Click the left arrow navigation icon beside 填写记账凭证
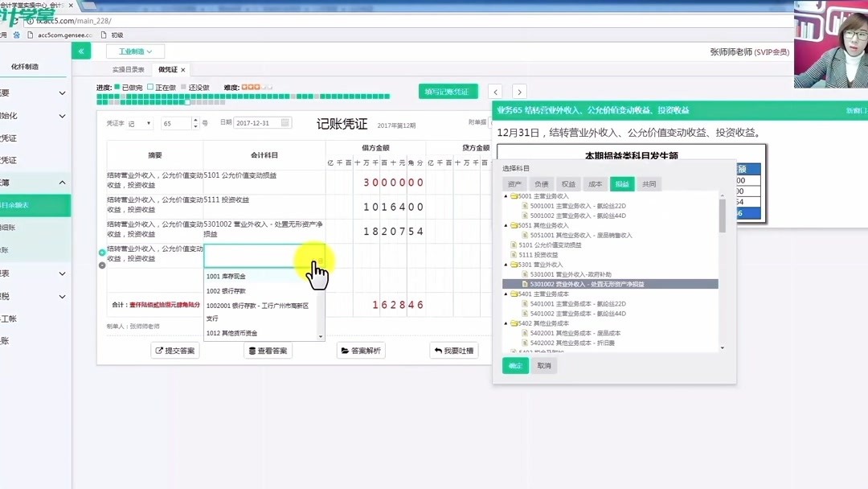The image size is (868, 489). pyautogui.click(x=495, y=92)
